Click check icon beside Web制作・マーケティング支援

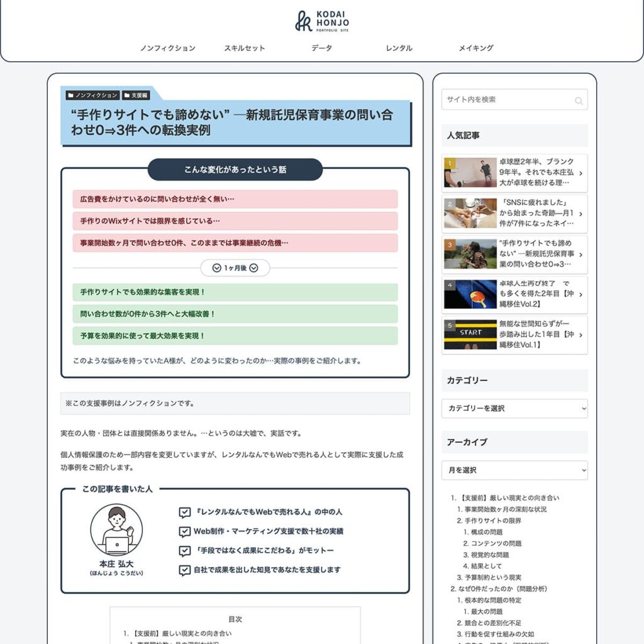(x=184, y=531)
